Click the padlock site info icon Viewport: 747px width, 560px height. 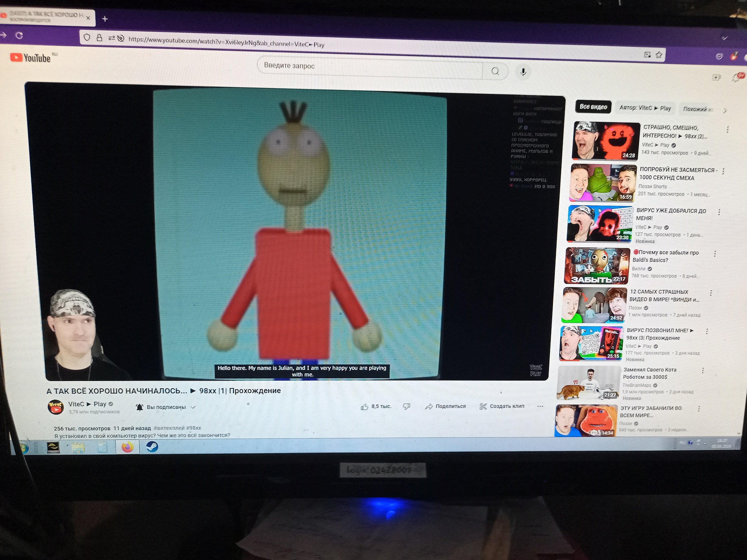(x=99, y=38)
